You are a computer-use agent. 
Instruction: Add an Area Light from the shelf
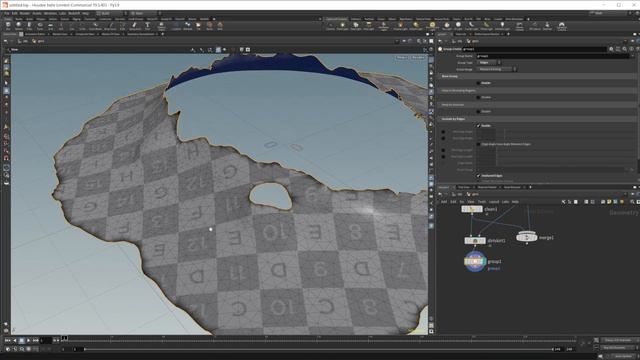pyautogui.click(x=368, y=26)
